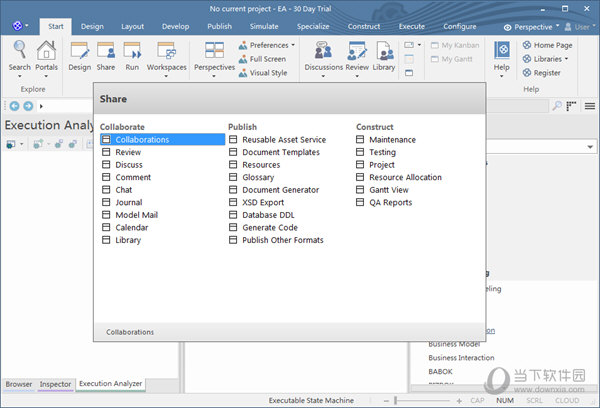
Task: Click the Review ribbon icon
Action: pyautogui.click(x=357, y=50)
